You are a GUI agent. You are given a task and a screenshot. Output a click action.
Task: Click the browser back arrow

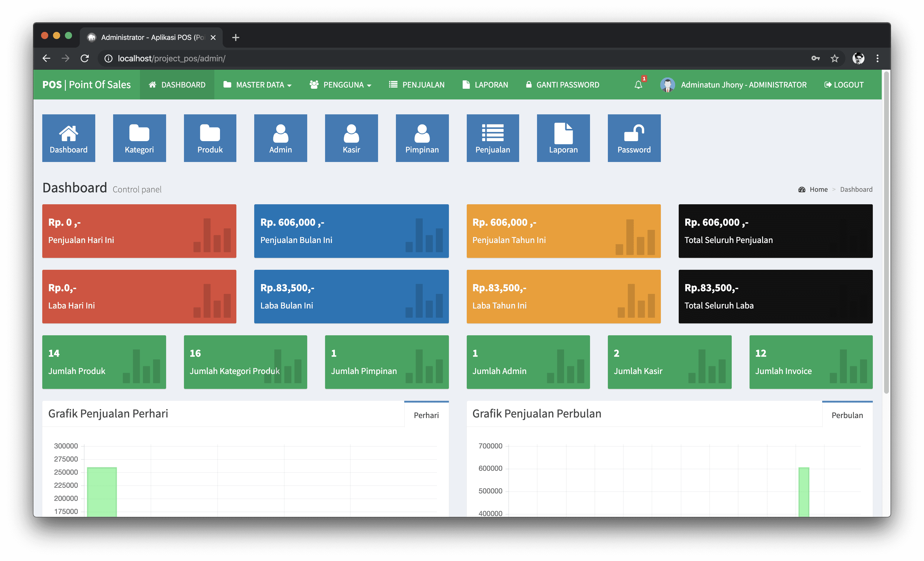click(x=46, y=58)
